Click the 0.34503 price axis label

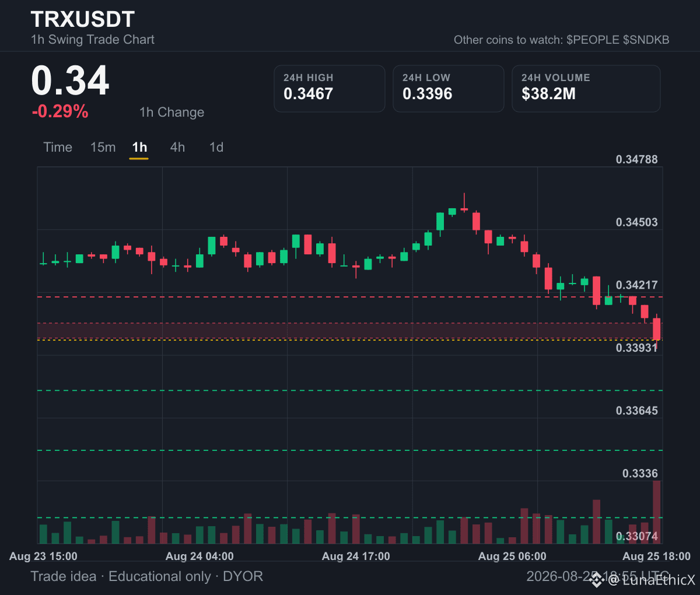636,222
